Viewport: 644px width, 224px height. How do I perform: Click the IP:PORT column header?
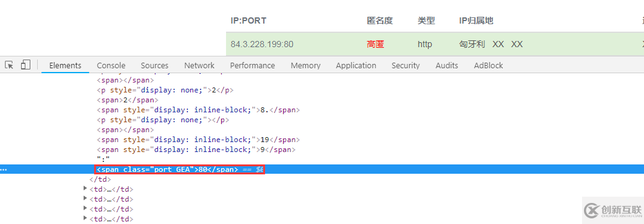pyautogui.click(x=248, y=20)
